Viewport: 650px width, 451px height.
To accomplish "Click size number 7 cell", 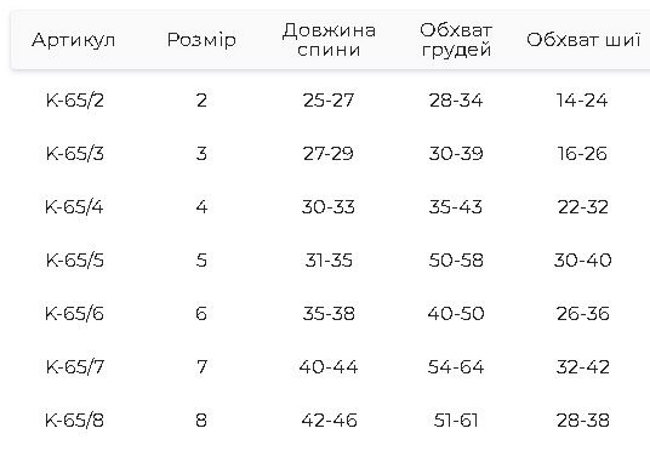I will 201,367.
